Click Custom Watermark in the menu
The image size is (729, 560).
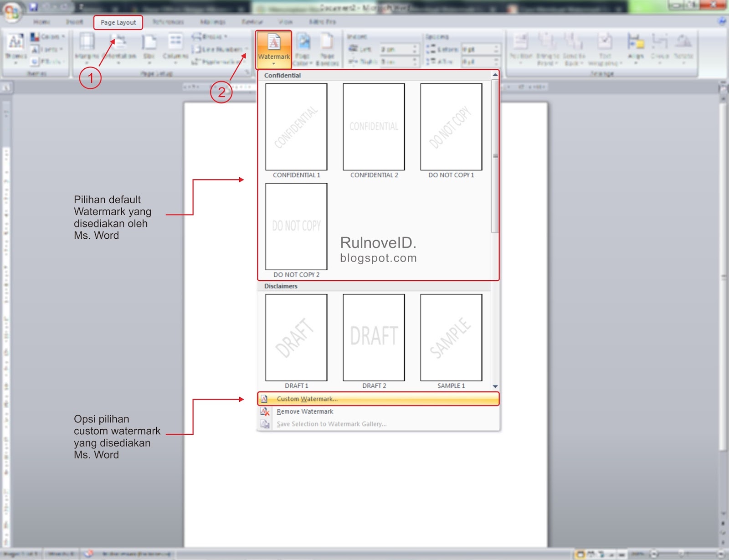tap(306, 398)
